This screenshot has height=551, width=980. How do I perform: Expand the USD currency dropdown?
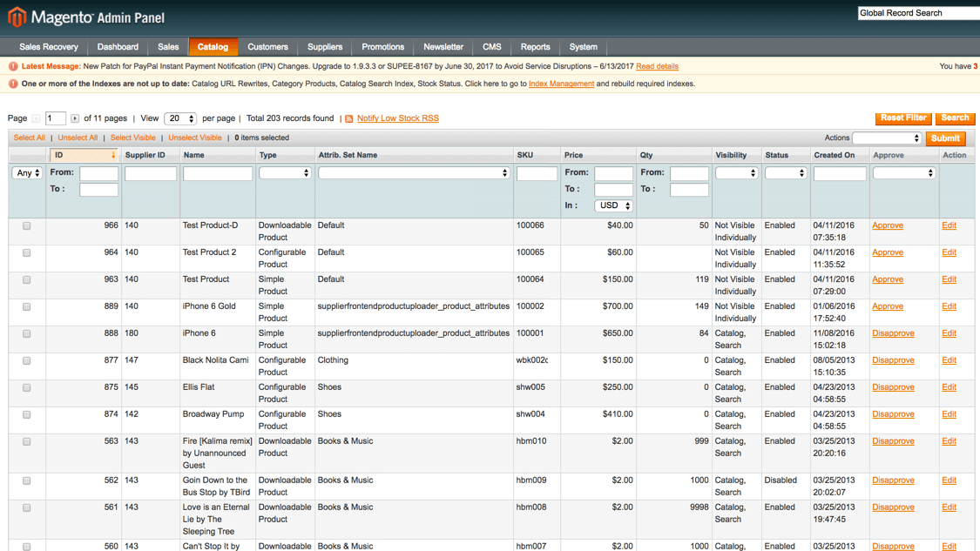[613, 205]
